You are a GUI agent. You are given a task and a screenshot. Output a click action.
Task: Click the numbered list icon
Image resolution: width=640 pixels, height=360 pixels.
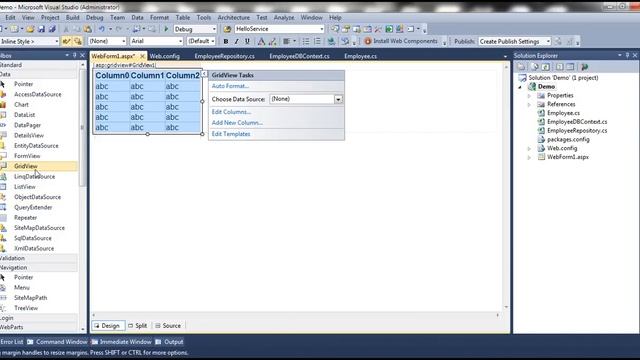(x=317, y=41)
